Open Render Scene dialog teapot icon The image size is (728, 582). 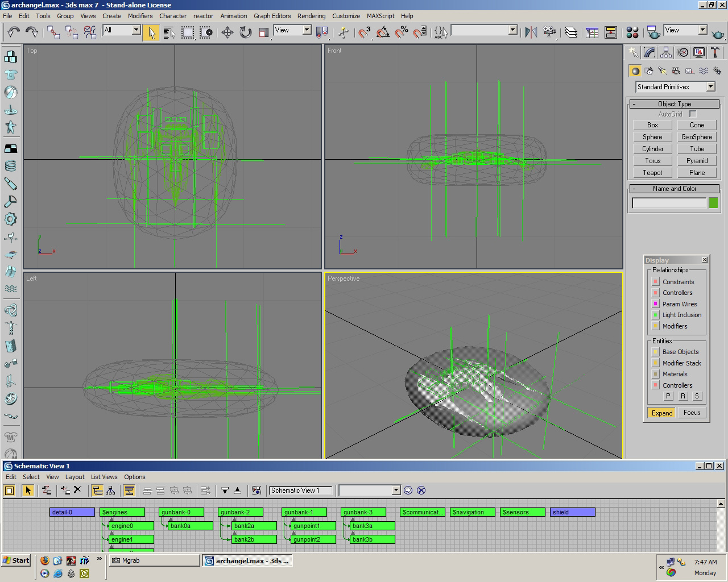(654, 32)
